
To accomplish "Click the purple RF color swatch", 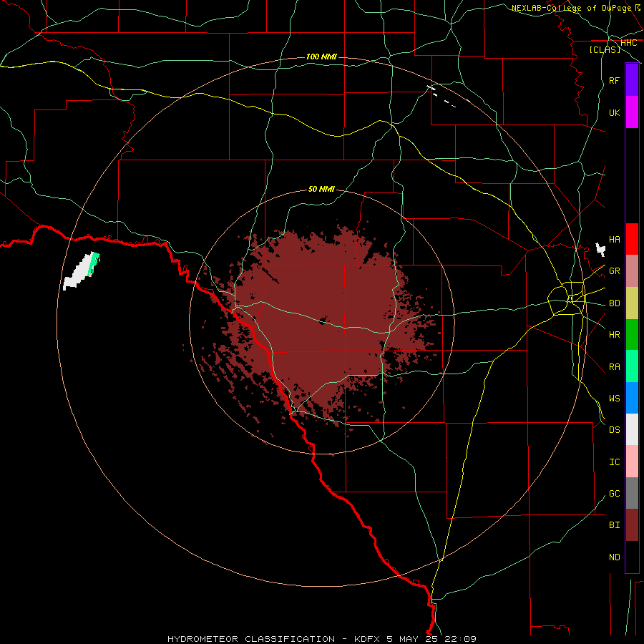I will pyautogui.click(x=632, y=80).
